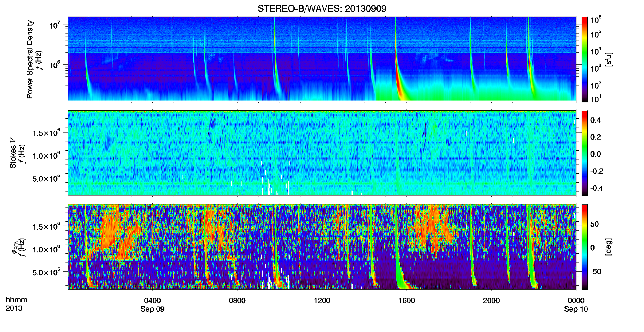This screenshot has height=332, width=644.
Task: Click the 10^1 value on sfu colorbar
Action: pyautogui.click(x=596, y=99)
